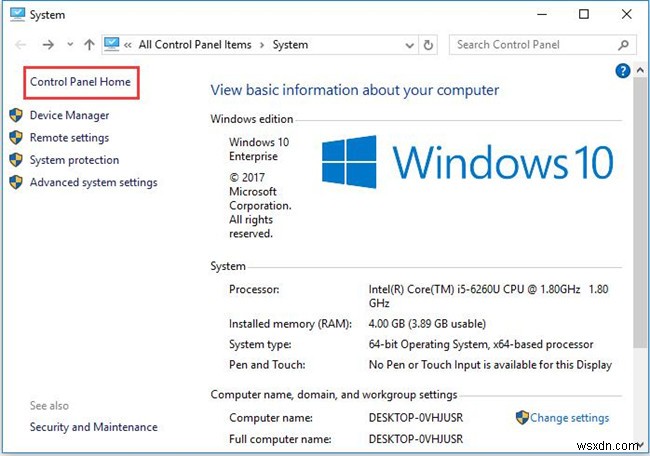The image size is (650, 456).
Task: Open Help with the blue question icon
Action: click(623, 71)
